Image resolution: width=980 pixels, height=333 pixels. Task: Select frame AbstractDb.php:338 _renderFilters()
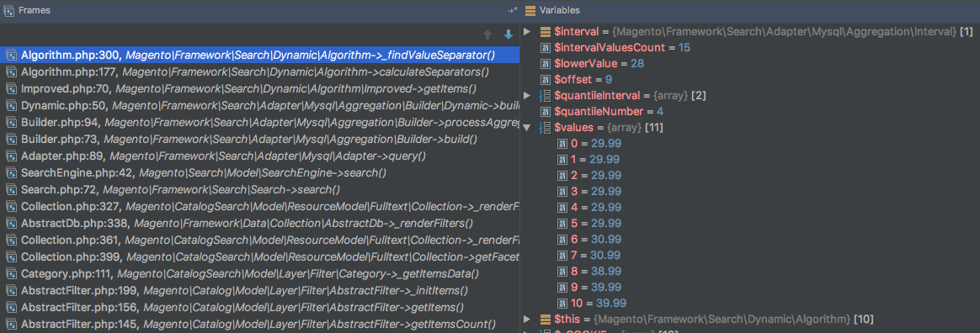coord(259,223)
